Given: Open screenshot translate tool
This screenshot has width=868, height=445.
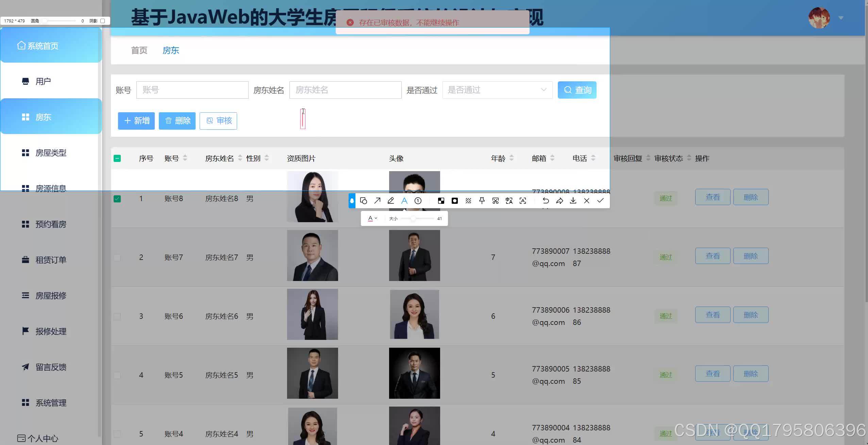Looking at the screenshot, I should coord(509,201).
